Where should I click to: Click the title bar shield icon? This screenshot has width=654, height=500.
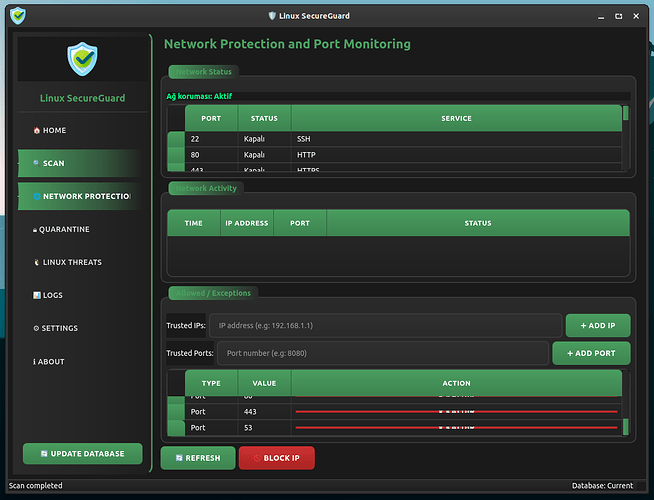click(x=17, y=16)
